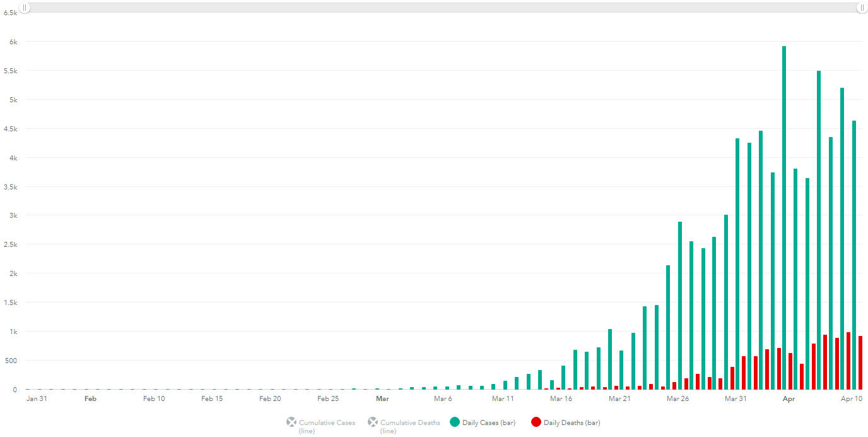Click the green Daily Cases legend circle
868x437 pixels.
point(454,422)
